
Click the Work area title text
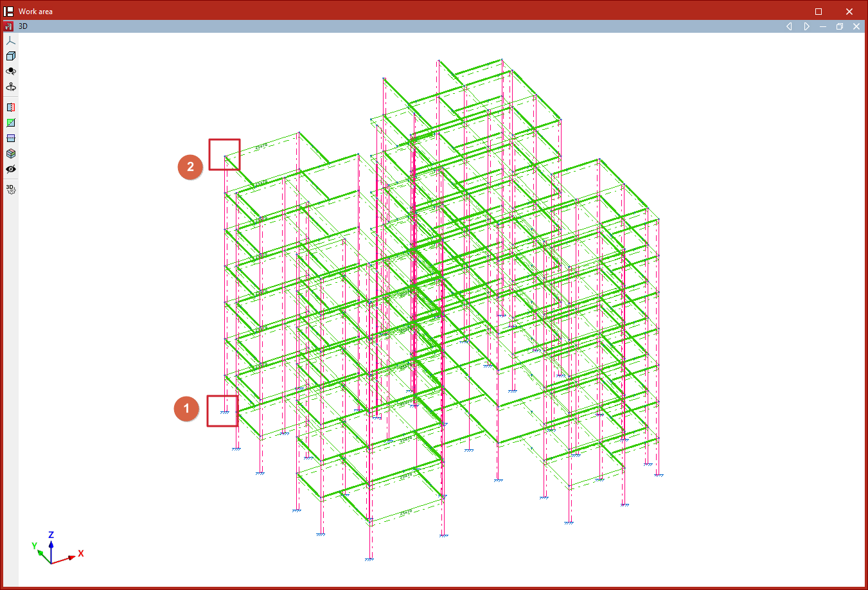point(35,12)
